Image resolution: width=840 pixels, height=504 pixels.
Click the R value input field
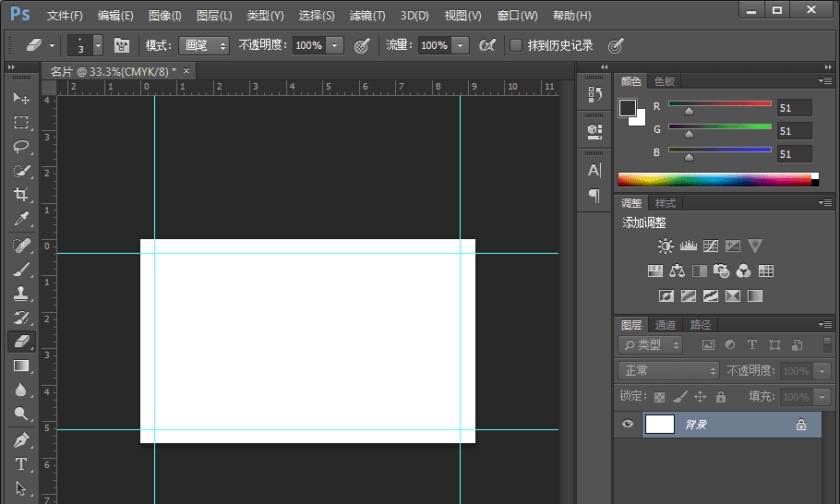coord(794,107)
